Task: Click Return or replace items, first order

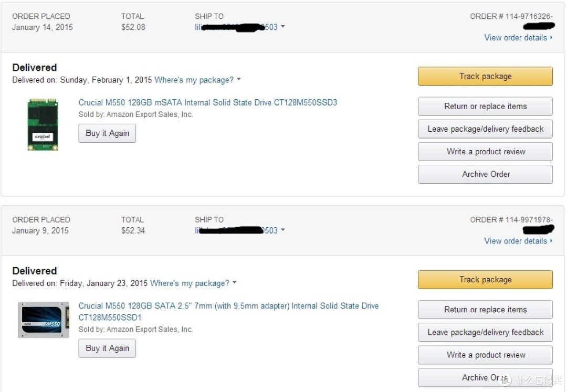Action: click(485, 106)
